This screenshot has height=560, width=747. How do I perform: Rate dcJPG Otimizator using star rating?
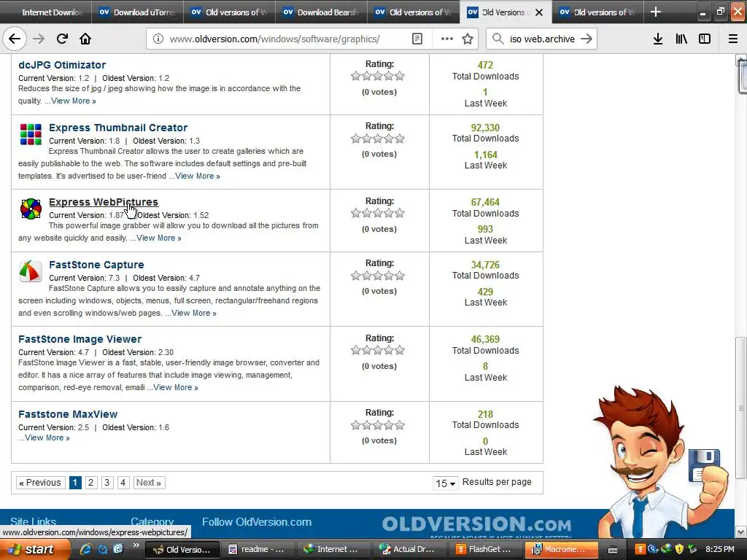tap(378, 76)
